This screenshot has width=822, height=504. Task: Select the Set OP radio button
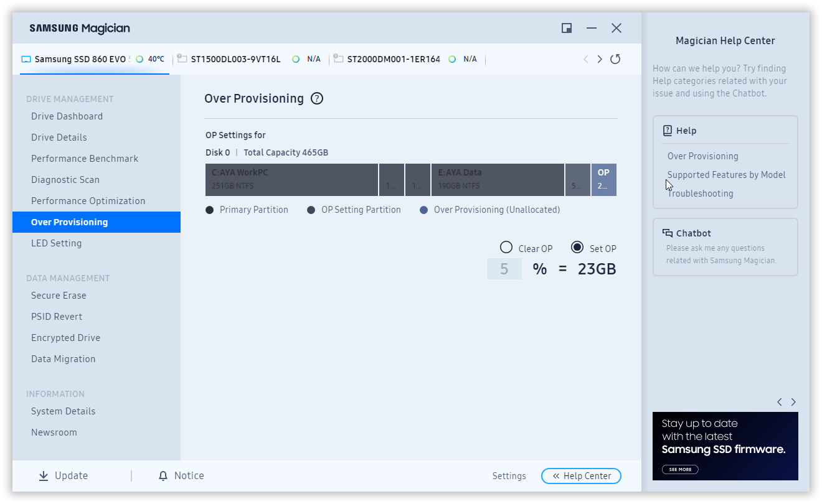tap(577, 248)
